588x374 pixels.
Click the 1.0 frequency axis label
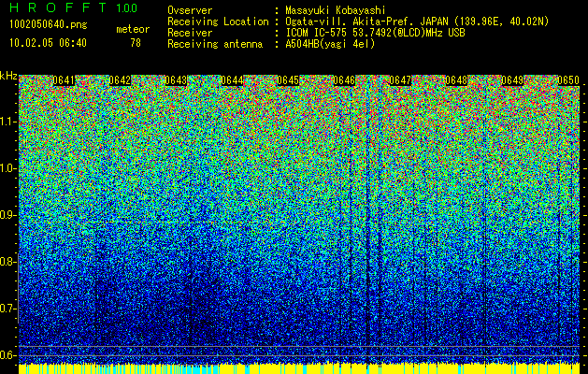[7, 168]
